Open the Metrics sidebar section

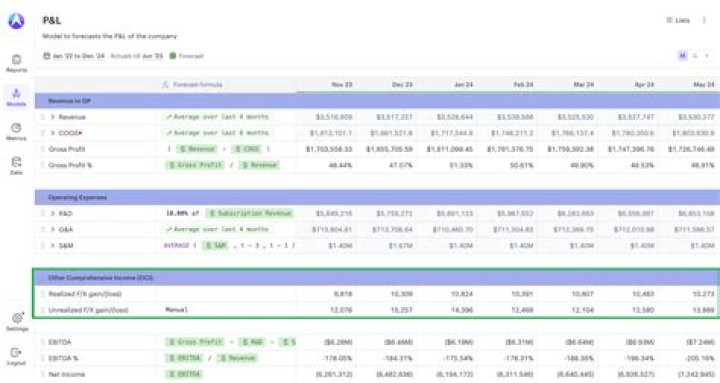click(17, 131)
